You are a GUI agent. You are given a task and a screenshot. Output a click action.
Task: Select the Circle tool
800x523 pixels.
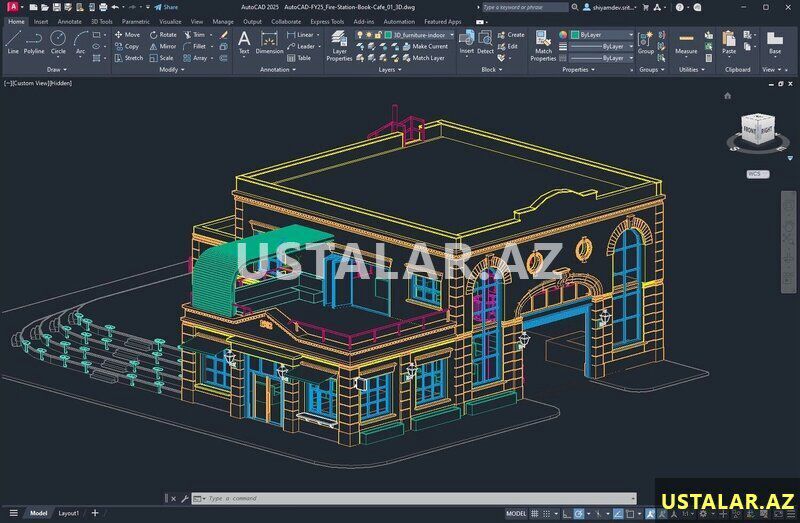coord(58,42)
